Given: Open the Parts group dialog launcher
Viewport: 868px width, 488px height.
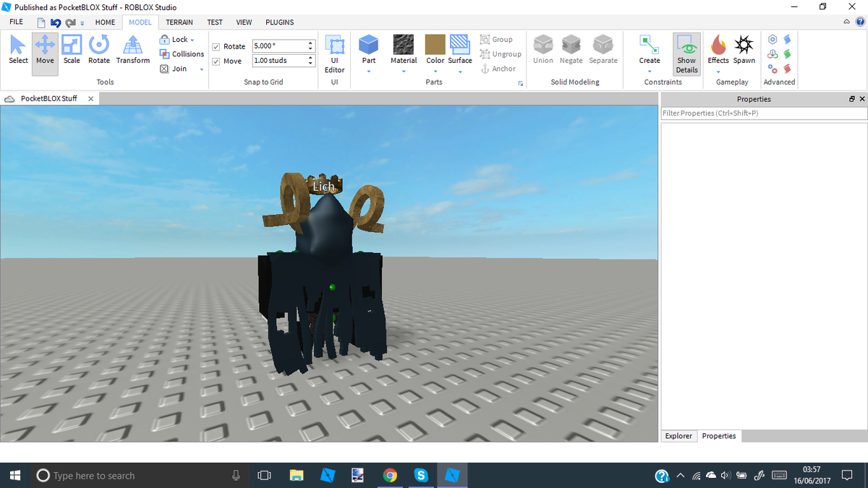Looking at the screenshot, I should point(520,84).
